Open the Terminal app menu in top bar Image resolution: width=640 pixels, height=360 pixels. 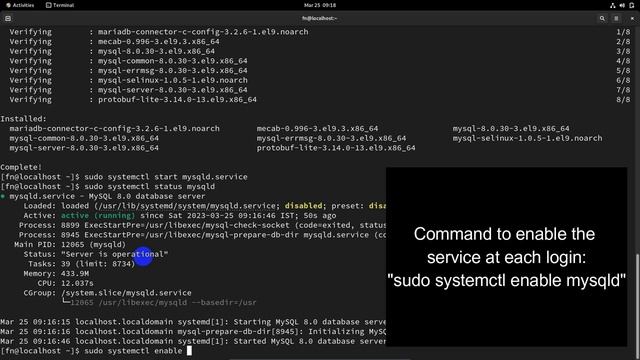(x=60, y=5)
